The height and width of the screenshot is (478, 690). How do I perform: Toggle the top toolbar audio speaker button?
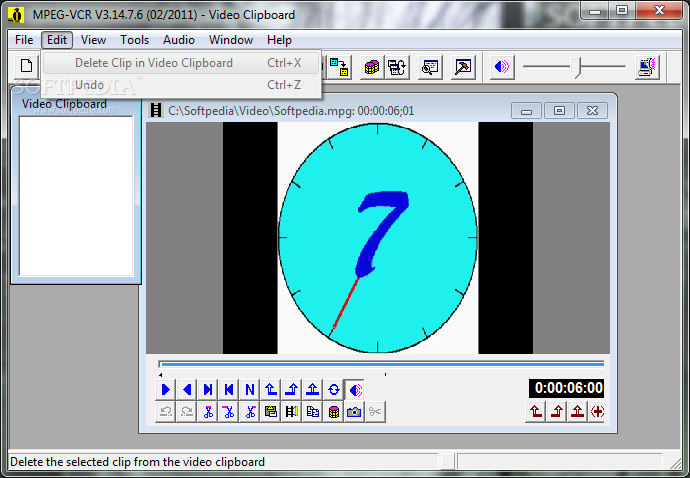click(x=502, y=67)
